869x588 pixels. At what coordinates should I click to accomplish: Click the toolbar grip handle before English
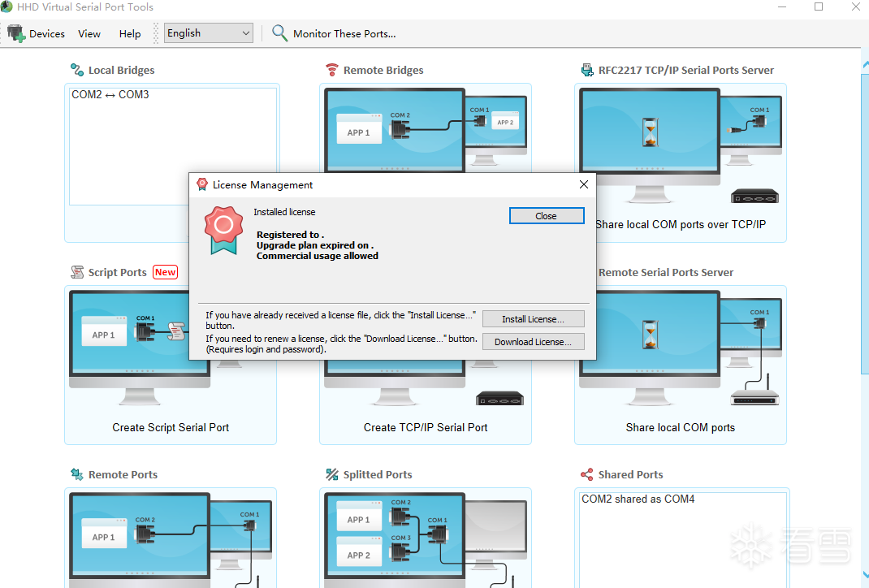pos(156,33)
